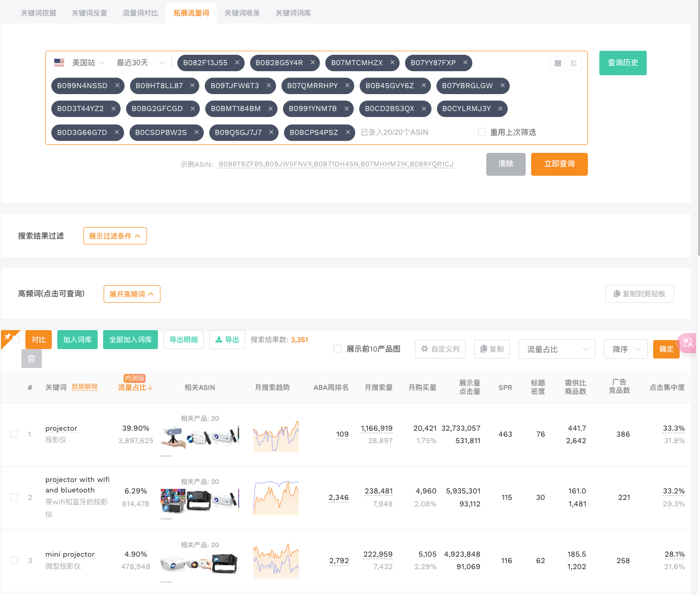This screenshot has width=700, height=595.
Task: Expand 展开高频词 section
Action: click(x=132, y=294)
